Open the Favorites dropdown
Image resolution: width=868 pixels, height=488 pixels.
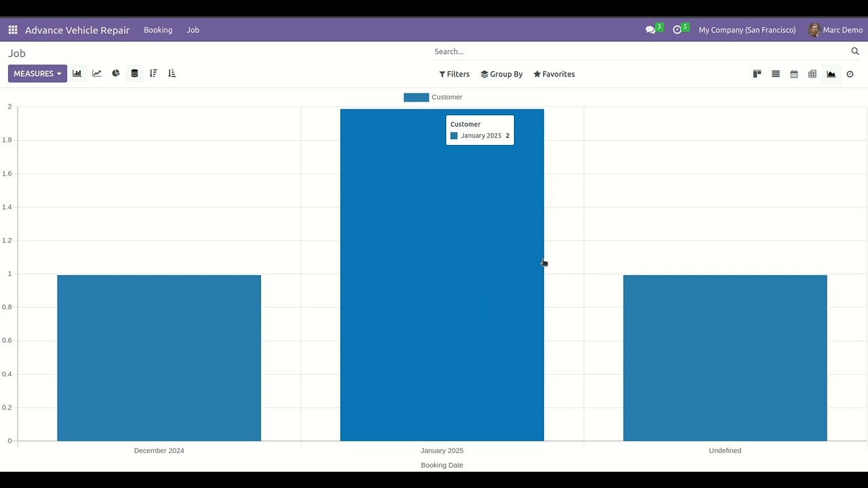[x=554, y=74]
